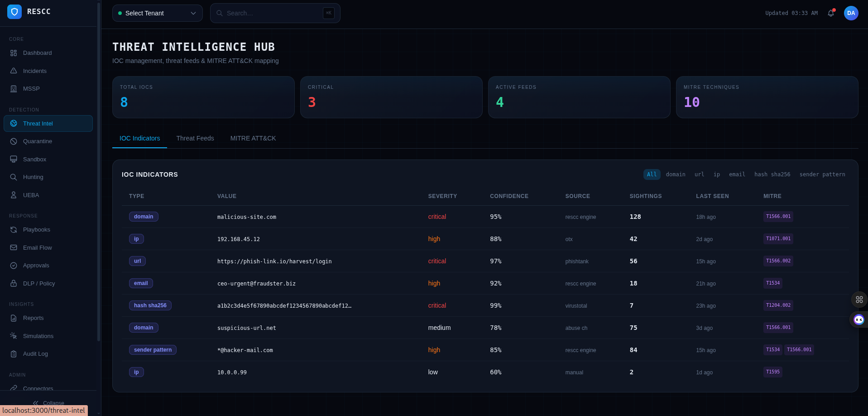Click the DLP / Policy lock icon
This screenshot has width=868, height=416.
coord(14,283)
